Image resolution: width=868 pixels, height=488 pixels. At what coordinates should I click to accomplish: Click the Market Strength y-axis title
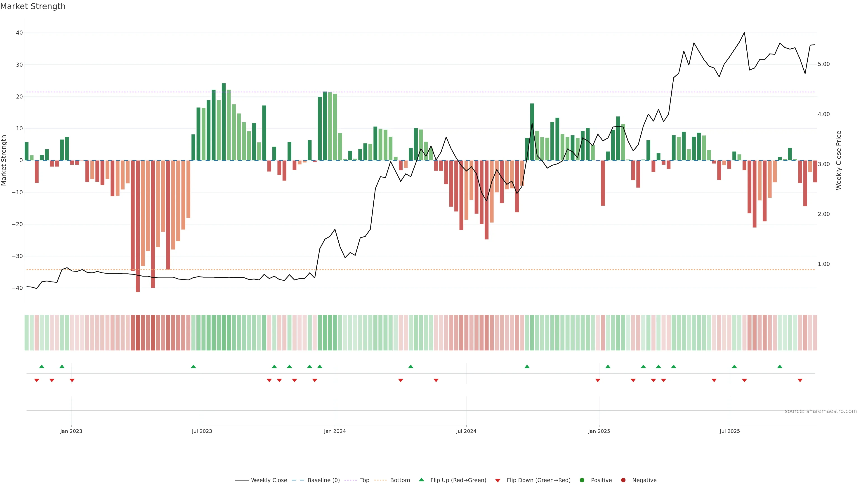pyautogui.click(x=4, y=160)
